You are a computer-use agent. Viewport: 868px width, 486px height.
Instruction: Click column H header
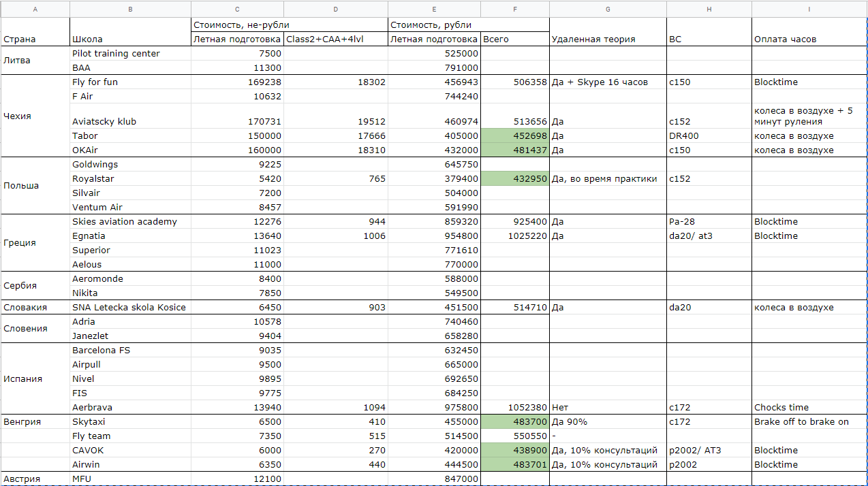(x=709, y=9)
